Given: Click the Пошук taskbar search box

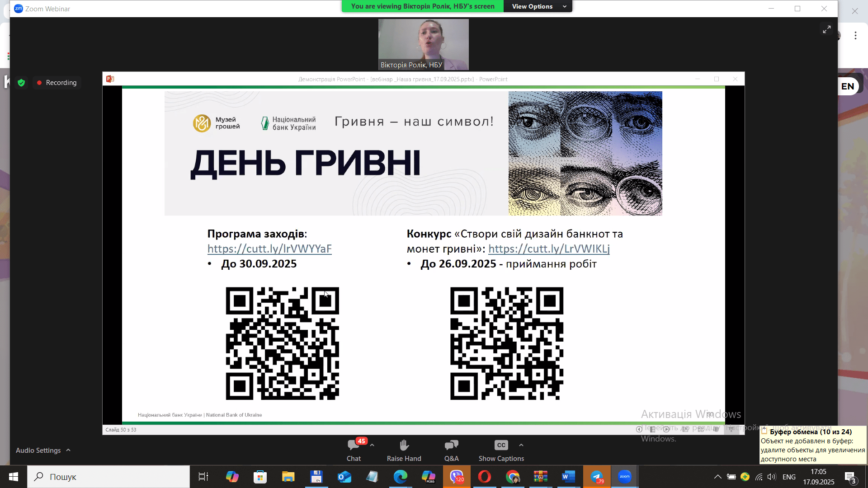Looking at the screenshot, I should point(108,477).
